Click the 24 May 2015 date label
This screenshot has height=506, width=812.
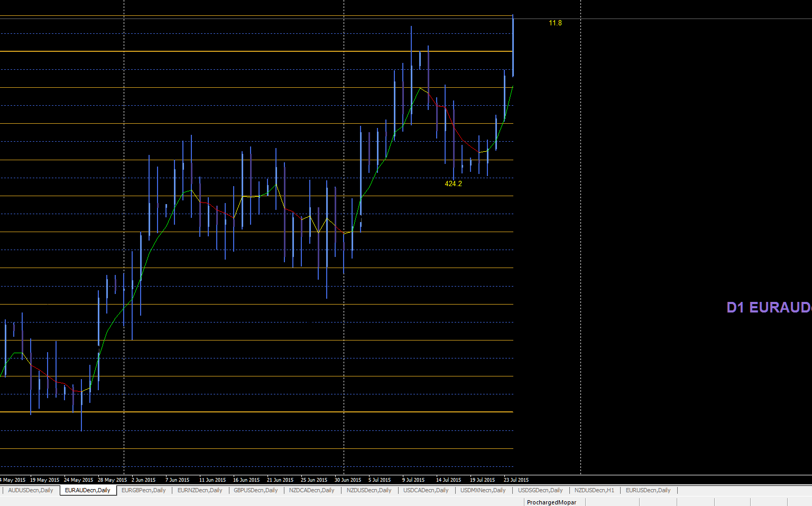78,480
